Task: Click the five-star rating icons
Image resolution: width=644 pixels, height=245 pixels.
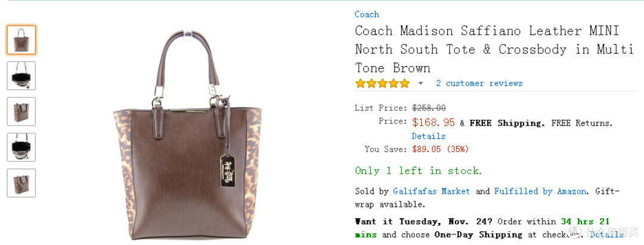Action: [382, 83]
